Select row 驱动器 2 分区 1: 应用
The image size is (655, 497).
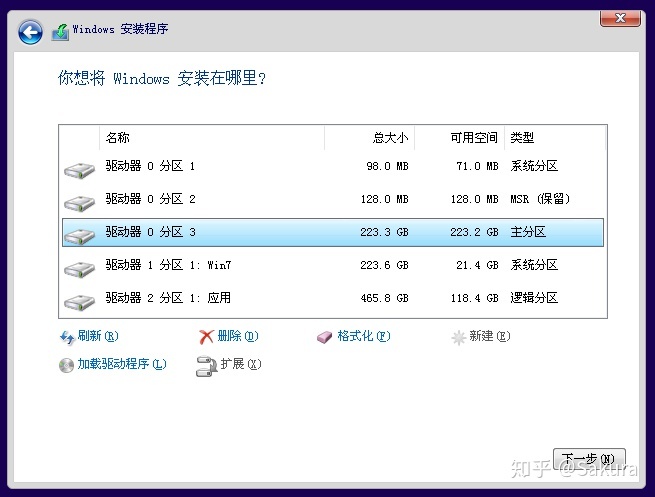[x=333, y=298]
